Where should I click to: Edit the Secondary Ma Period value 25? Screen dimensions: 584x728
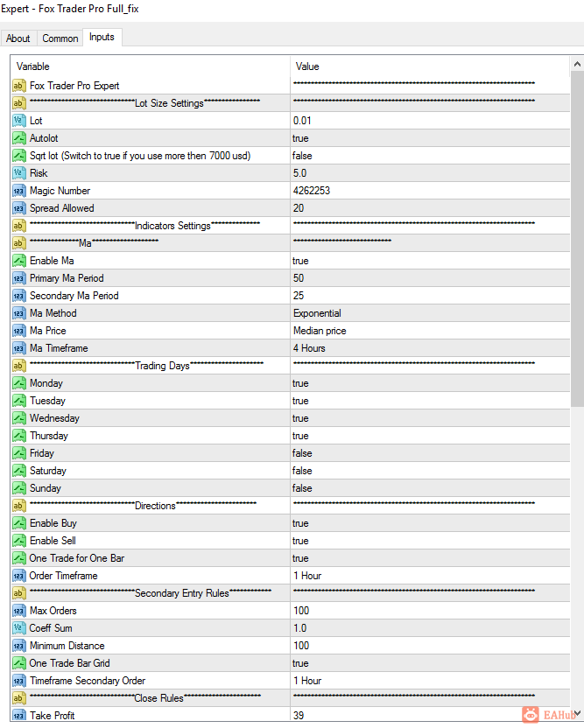430,296
